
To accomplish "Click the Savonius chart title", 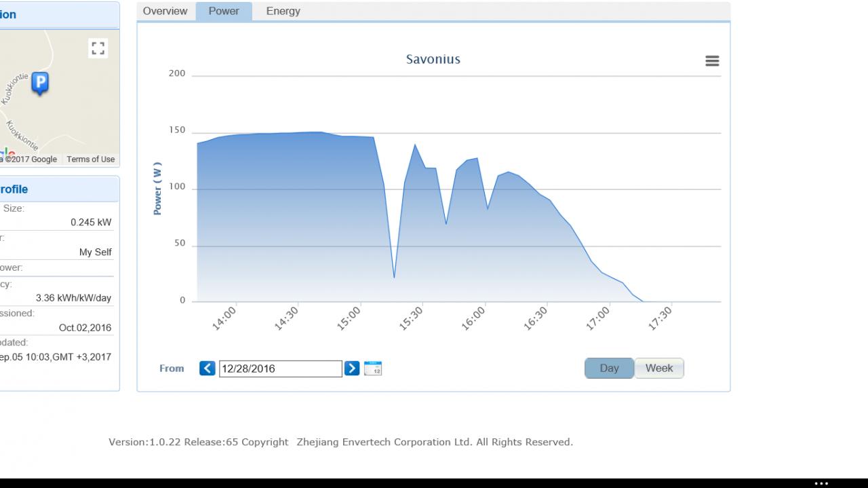I will pyautogui.click(x=433, y=59).
